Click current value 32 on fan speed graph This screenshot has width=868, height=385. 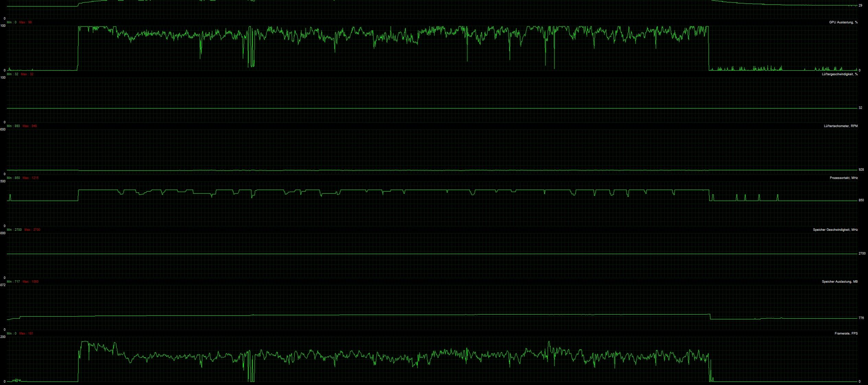tap(860, 108)
